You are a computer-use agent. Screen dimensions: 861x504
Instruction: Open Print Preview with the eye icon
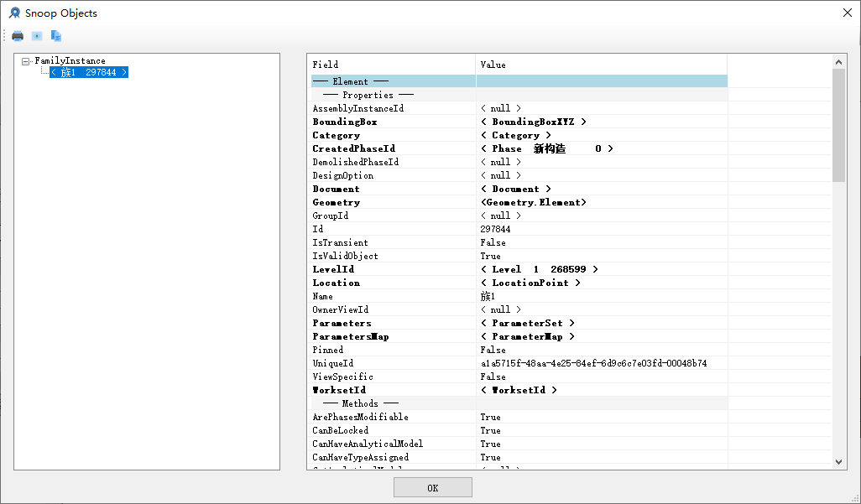[36, 35]
